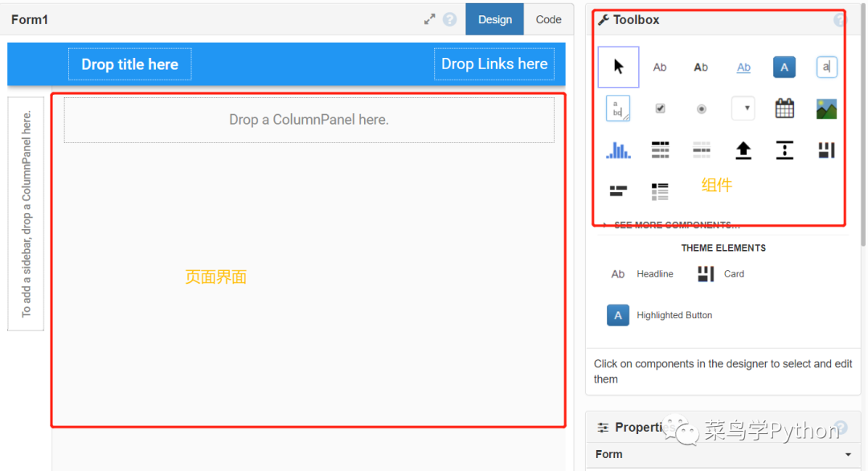Select the Image component icon
Screen dimensions: 868x471
(826, 109)
